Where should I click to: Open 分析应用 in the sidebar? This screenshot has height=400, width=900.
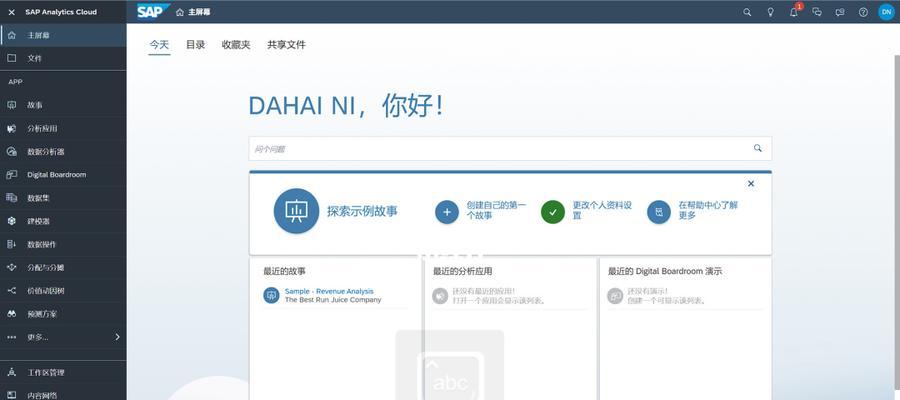pos(63,129)
